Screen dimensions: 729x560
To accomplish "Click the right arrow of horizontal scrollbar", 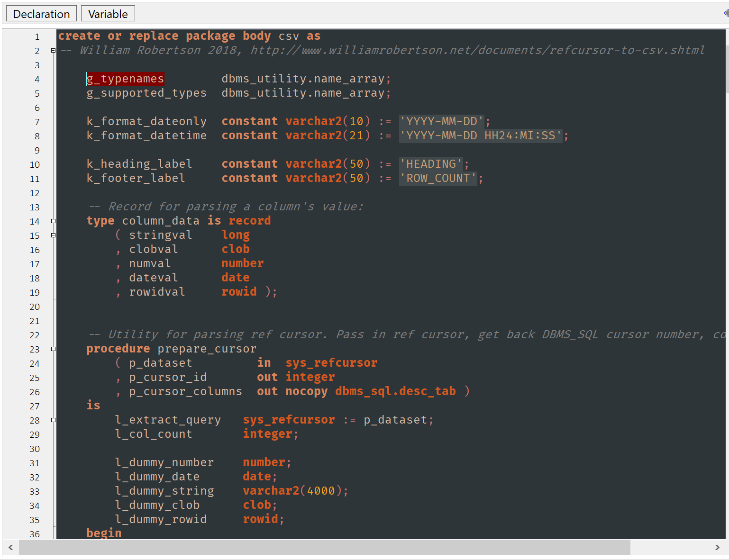I will click(717, 547).
